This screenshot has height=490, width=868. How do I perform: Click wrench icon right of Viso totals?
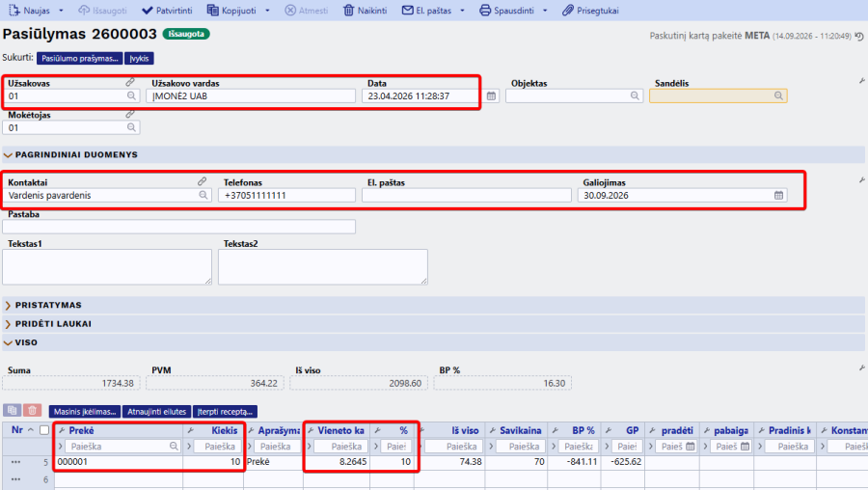pyautogui.click(x=862, y=368)
